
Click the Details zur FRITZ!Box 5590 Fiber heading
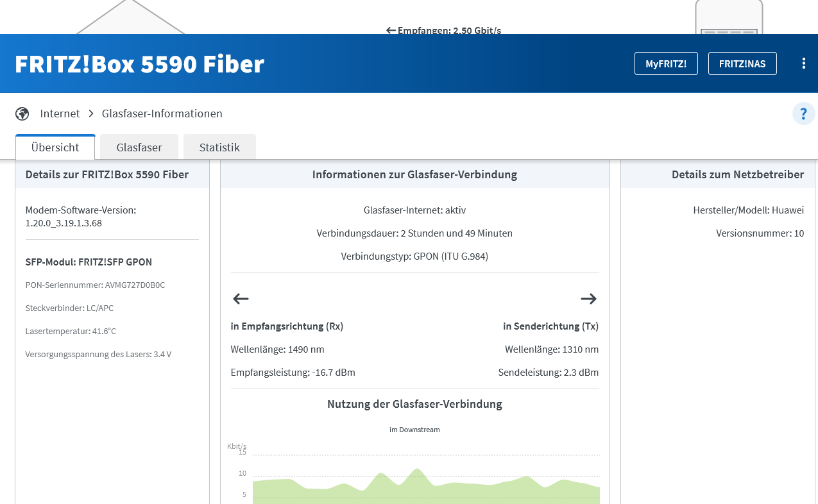click(107, 174)
